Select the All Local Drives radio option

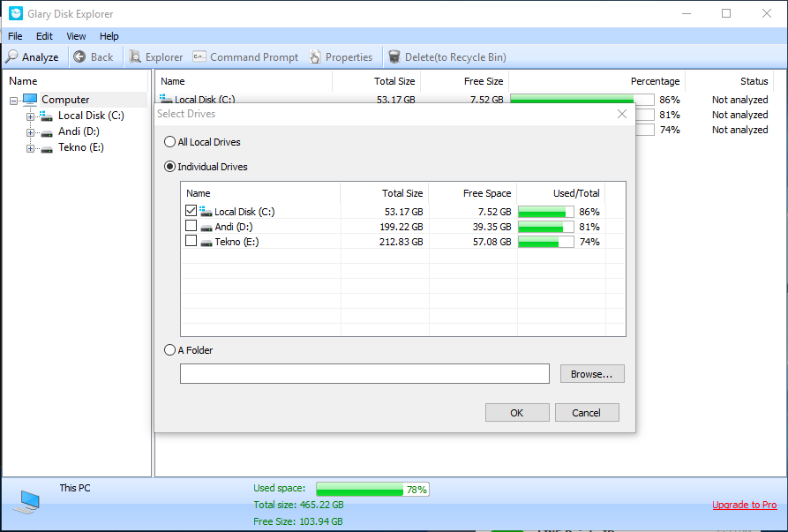[x=169, y=142]
